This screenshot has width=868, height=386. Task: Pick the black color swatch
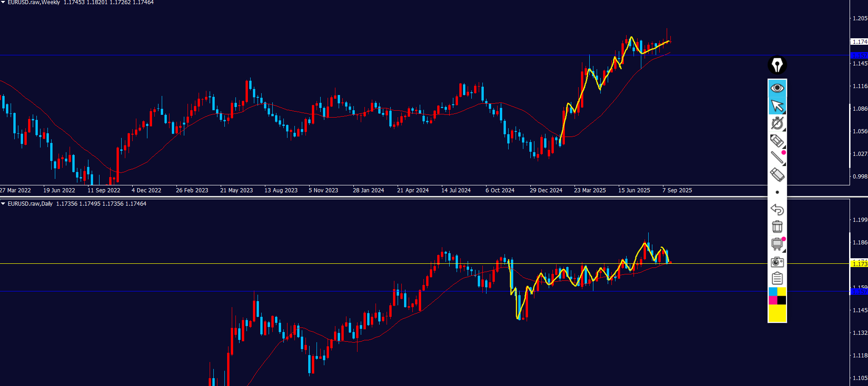click(x=782, y=301)
